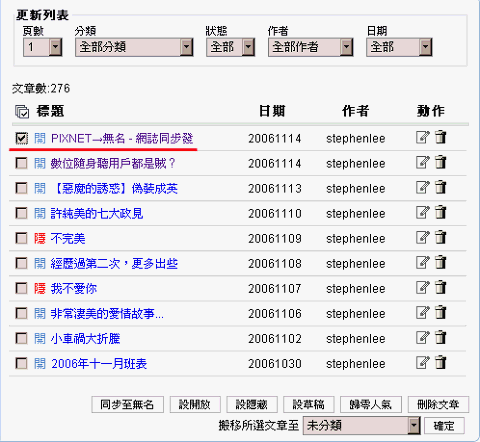This screenshot has width=480, height=442.
Task: Click the 設開放 button
Action: [x=195, y=405]
